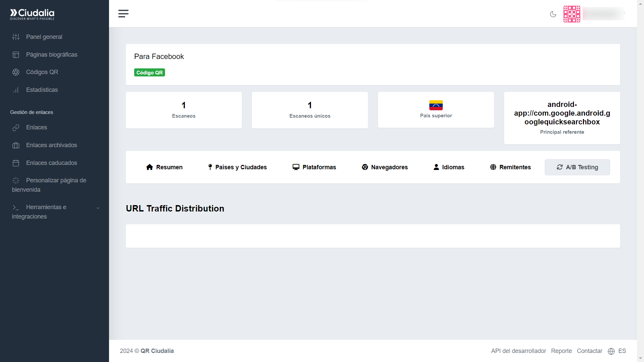Open Enlaces archivados from the sidebar
The image size is (644, 362).
[x=51, y=145]
